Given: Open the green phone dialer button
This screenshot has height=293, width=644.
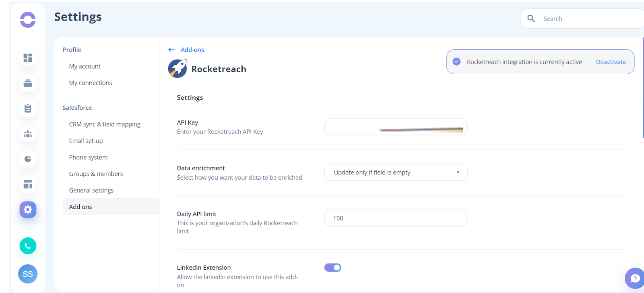Looking at the screenshot, I should (x=28, y=246).
